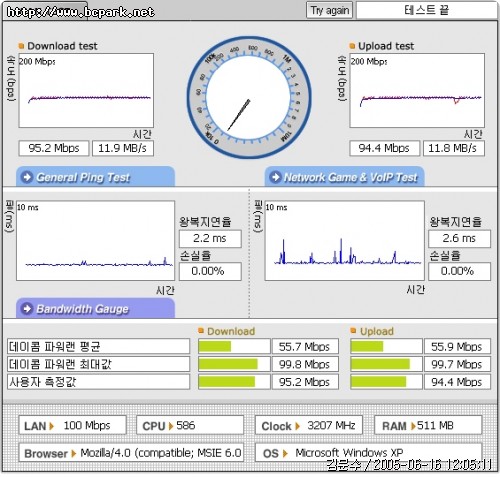The height and width of the screenshot is (477, 500).
Task: Open the Network Game & VoIP Test tab
Action: pos(344,177)
